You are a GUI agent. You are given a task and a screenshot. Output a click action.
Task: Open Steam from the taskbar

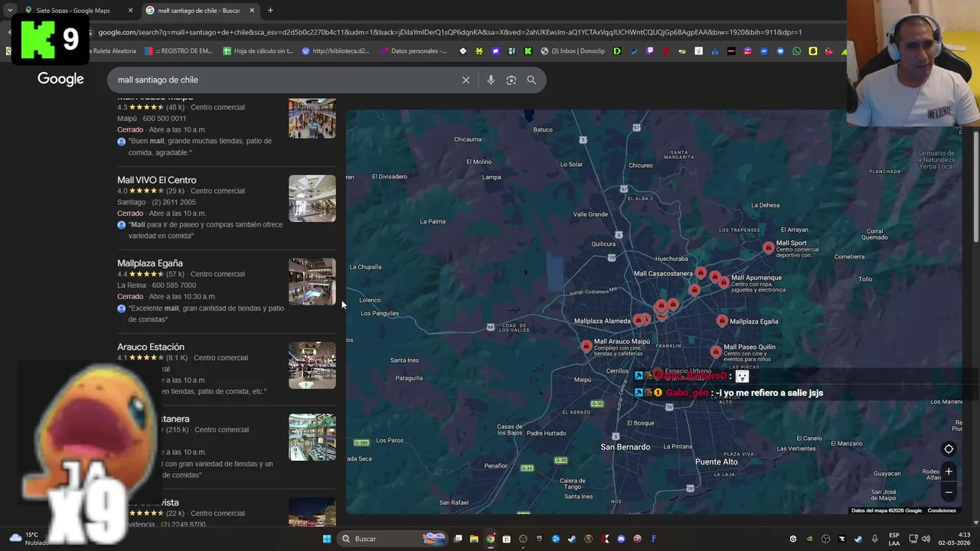coord(572,539)
